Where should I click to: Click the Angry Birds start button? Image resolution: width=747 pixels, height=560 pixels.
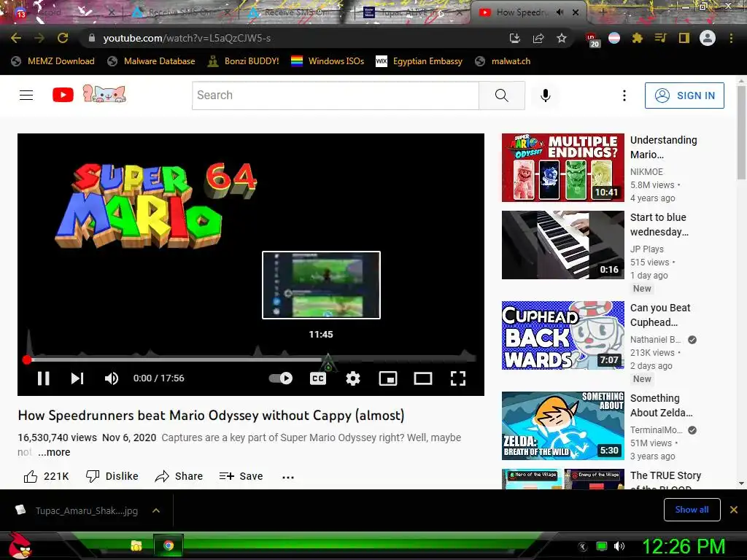point(20,545)
